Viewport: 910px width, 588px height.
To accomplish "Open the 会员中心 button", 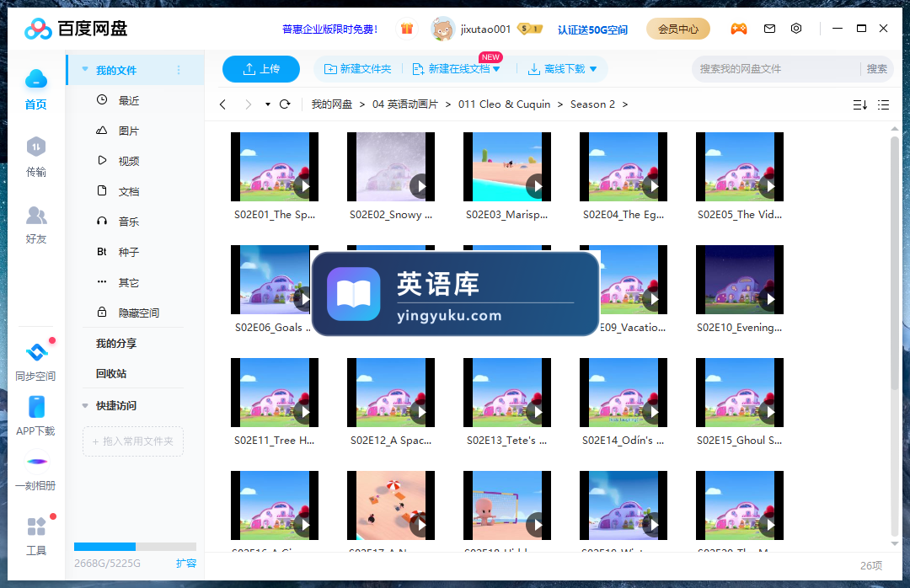I will (x=677, y=29).
